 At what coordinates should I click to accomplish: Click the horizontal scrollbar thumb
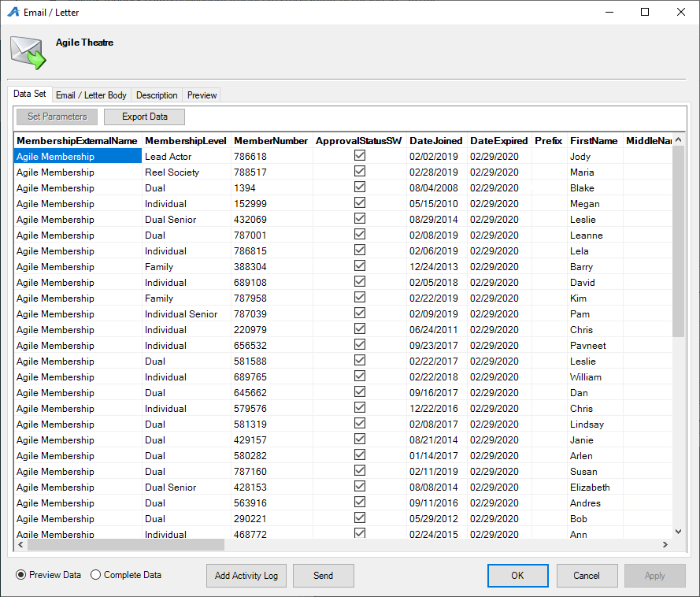126,545
